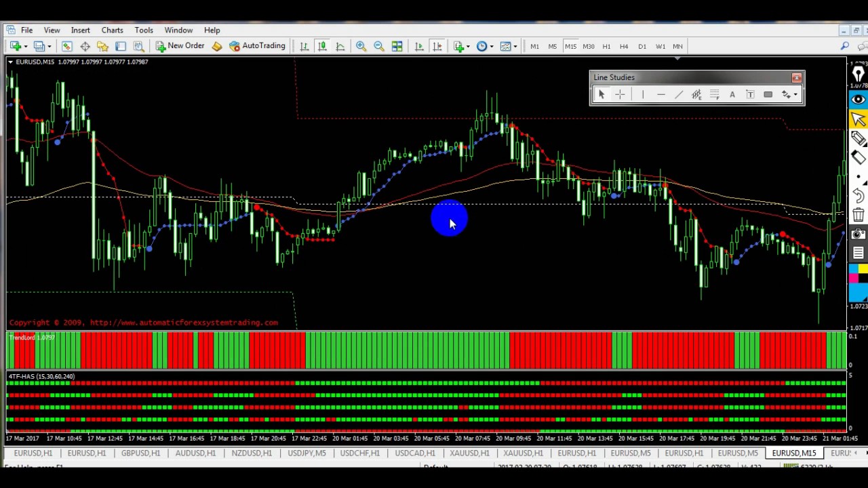868x488 pixels.
Task: Add text tool in Line Studies
Action: [x=732, y=95]
